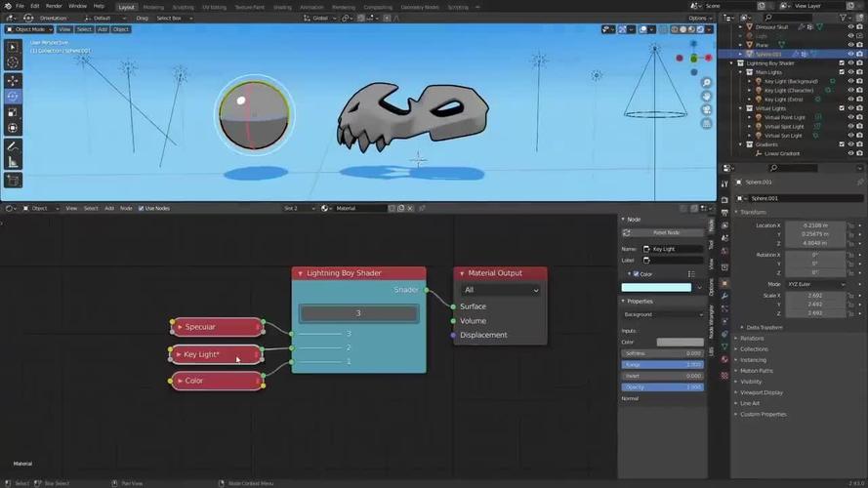Screen dimensions: 868x488
Task: Open the viewport Add menu
Action: (x=103, y=29)
